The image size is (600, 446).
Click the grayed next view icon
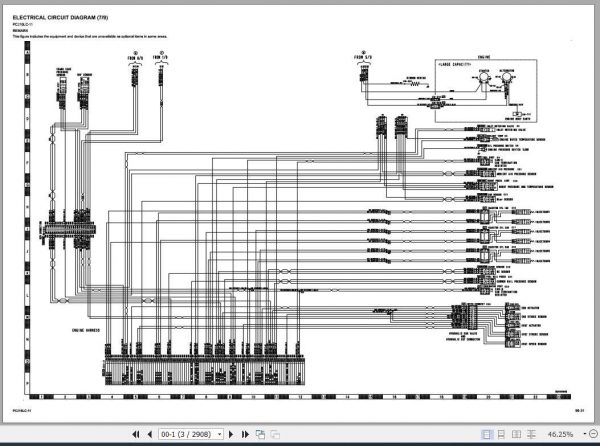tap(275, 434)
